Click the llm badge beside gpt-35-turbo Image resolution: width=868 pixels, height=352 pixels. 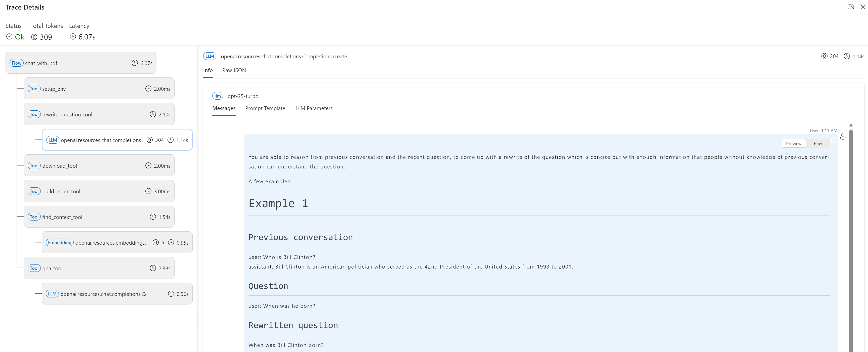click(218, 96)
